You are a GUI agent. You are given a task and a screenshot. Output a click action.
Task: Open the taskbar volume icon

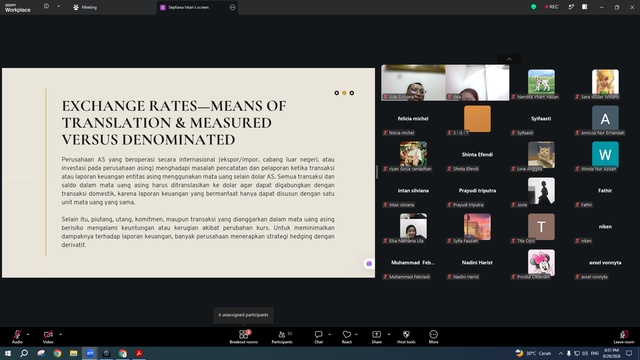click(x=585, y=353)
